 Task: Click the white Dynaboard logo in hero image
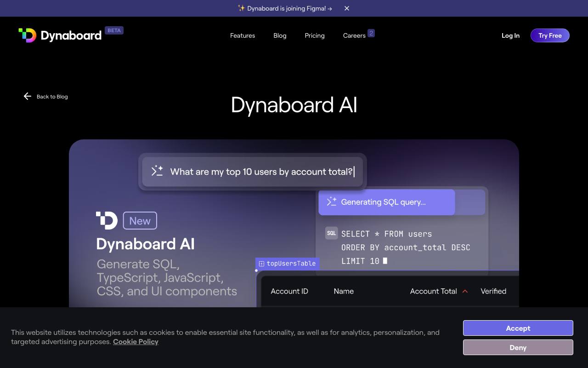(x=107, y=221)
